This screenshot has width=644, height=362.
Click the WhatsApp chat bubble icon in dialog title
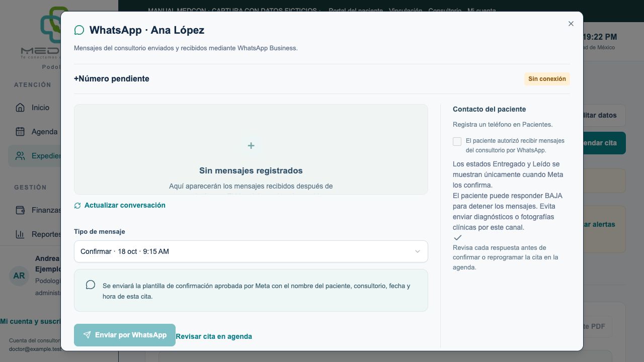click(x=79, y=30)
